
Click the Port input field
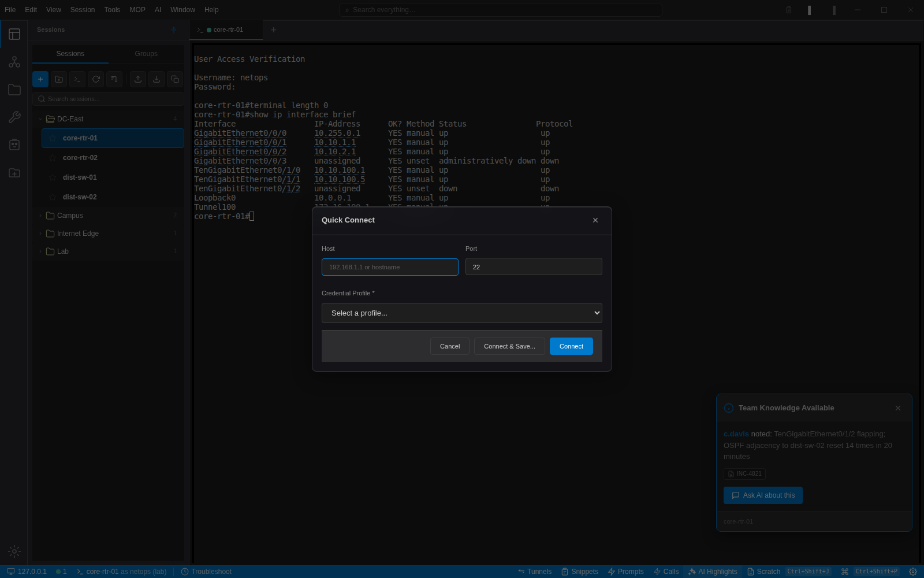(x=534, y=267)
